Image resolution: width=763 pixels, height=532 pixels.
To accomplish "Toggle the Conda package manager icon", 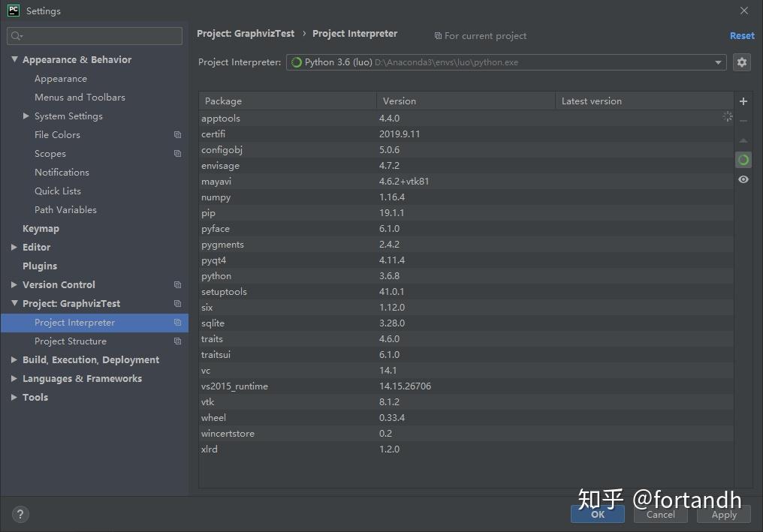I will click(743, 159).
